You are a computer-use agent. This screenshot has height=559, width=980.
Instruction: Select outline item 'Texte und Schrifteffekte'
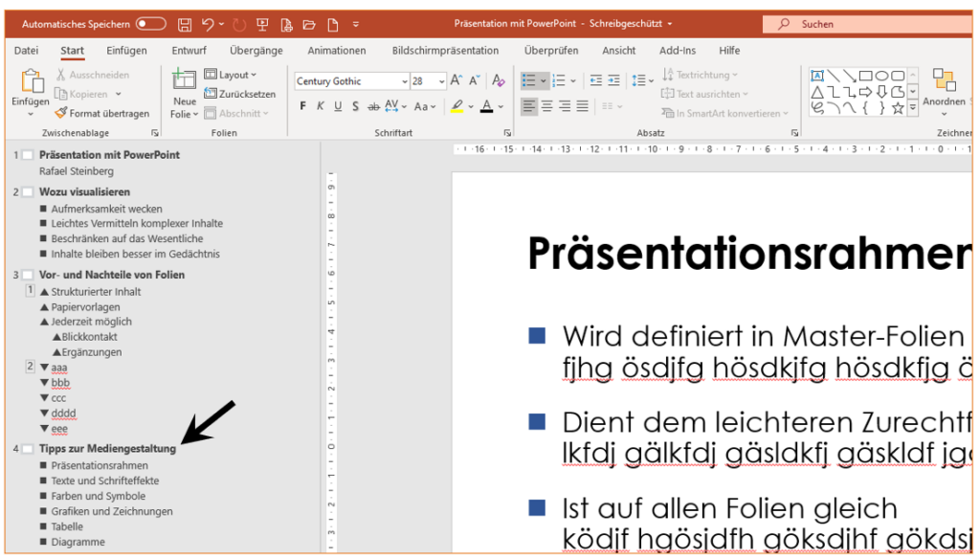(105, 481)
